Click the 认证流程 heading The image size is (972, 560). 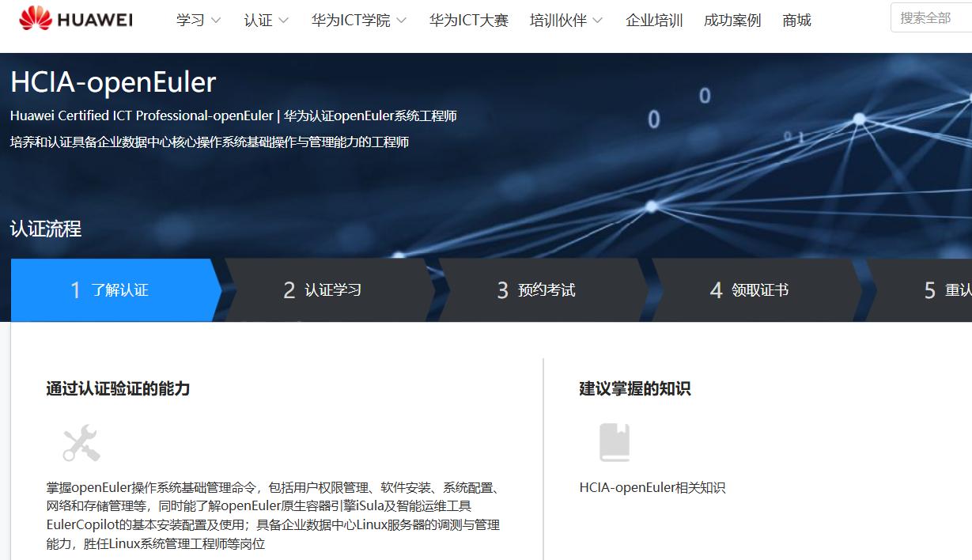[x=46, y=229]
